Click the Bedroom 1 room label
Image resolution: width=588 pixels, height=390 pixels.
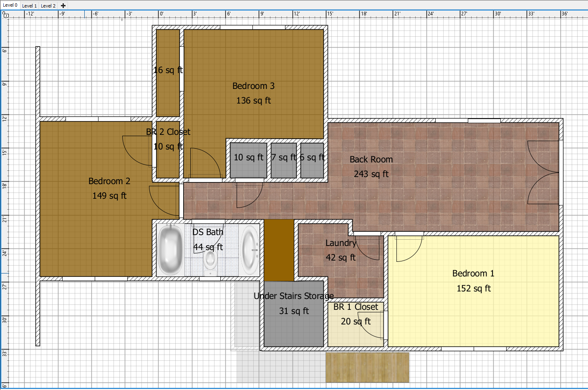click(473, 274)
